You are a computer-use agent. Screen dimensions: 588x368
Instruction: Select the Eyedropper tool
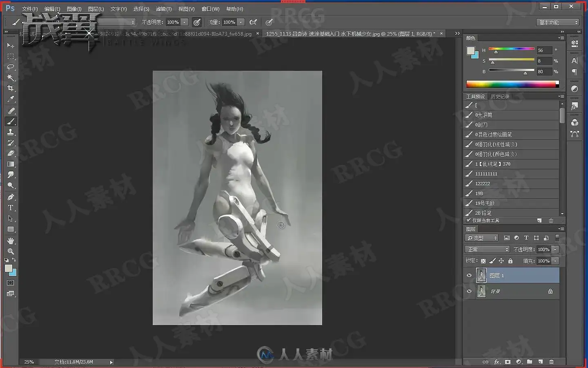point(11,99)
